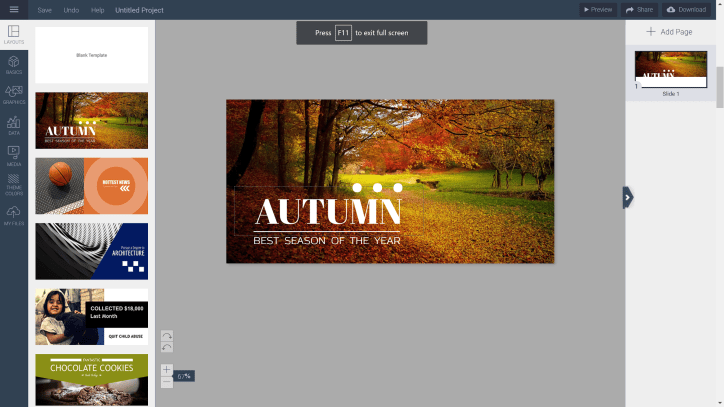Collapse the right slides panel arrow
This screenshot has width=724, height=407.
click(628, 197)
